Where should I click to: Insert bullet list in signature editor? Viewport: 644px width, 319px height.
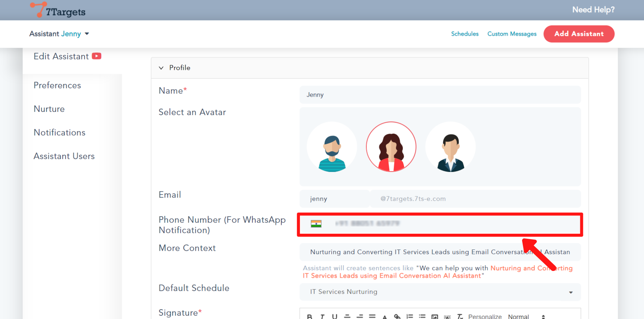pos(422,316)
